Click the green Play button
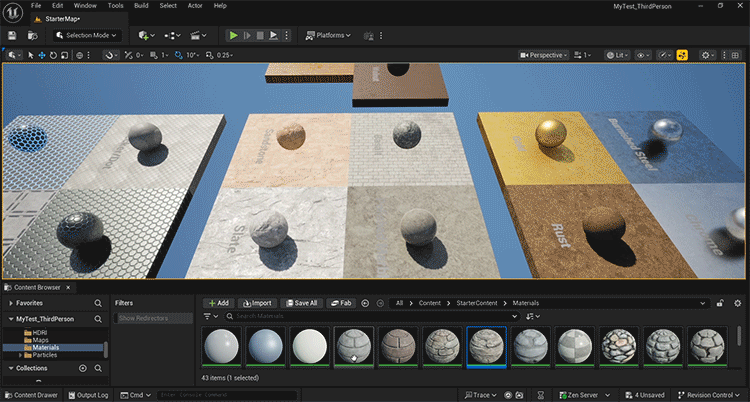Image resolution: width=750 pixels, height=402 pixels. 233,35
